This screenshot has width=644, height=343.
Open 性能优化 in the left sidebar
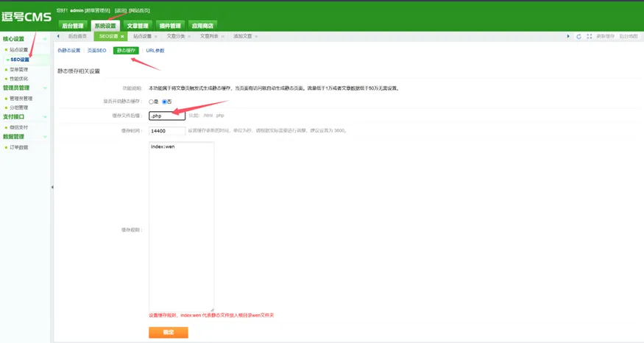19,79
